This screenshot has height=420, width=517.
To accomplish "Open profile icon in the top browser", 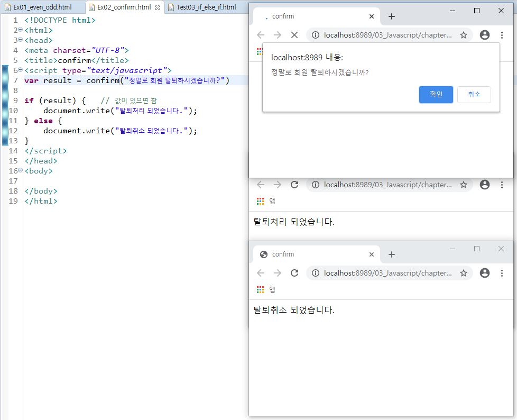I will click(485, 35).
